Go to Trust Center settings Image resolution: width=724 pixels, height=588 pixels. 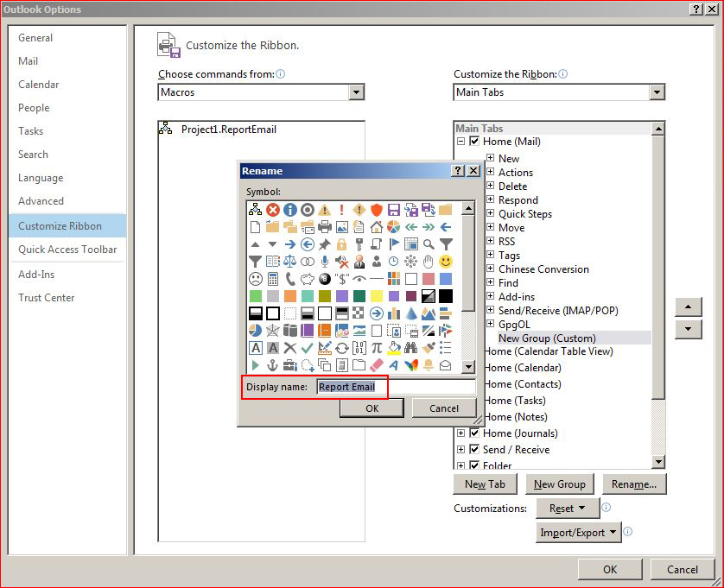46,298
